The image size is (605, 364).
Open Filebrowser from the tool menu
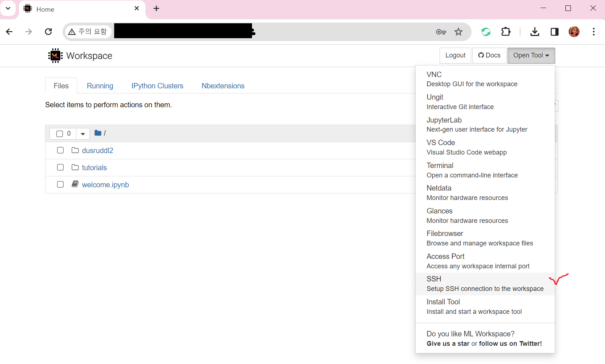click(x=485, y=238)
